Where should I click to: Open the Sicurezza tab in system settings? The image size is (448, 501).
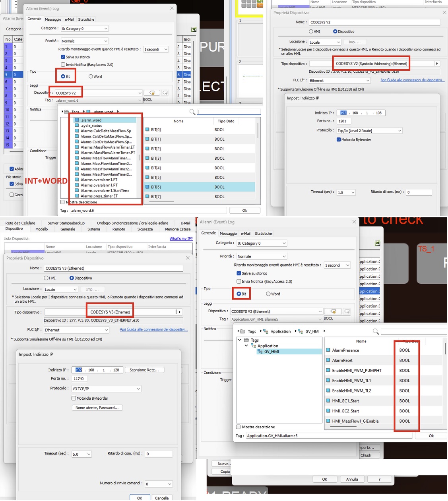145,229
